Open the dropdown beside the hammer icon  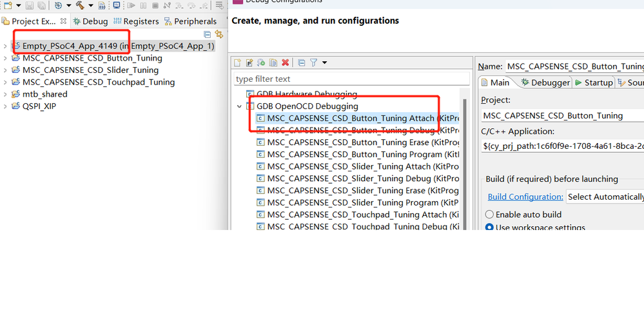(90, 5)
